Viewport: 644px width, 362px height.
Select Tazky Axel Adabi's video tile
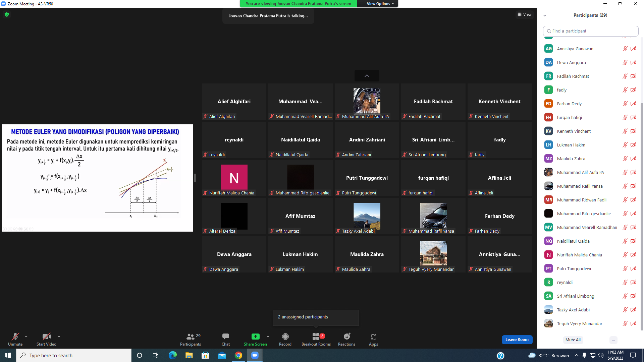[367, 216]
